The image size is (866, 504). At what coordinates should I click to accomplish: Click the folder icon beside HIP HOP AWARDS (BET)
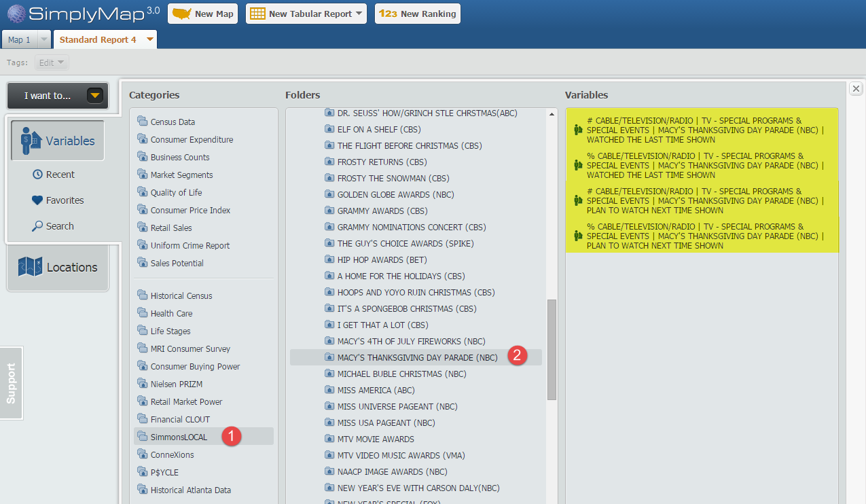329,259
